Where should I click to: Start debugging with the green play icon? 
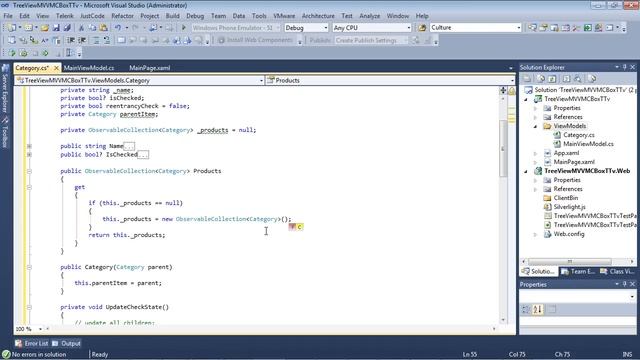click(184, 28)
